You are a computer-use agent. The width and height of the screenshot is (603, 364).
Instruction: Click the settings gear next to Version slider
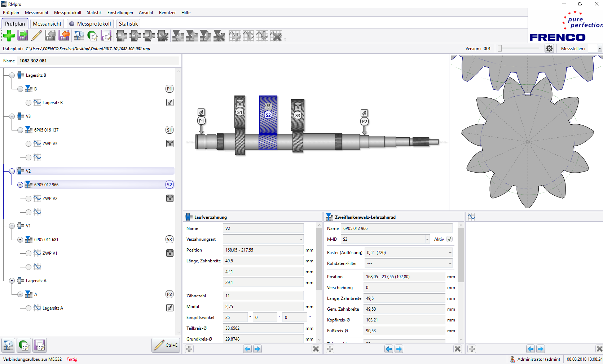click(549, 48)
